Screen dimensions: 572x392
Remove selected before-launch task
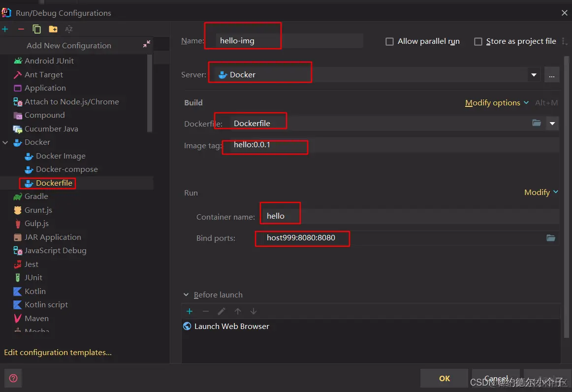coord(205,311)
